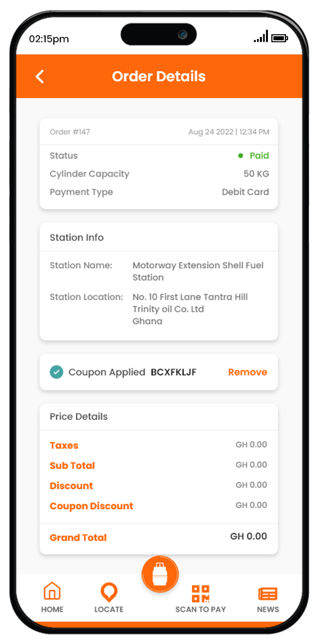Tap the Price Details header
Screen dimensions: 319x644
coord(79,417)
